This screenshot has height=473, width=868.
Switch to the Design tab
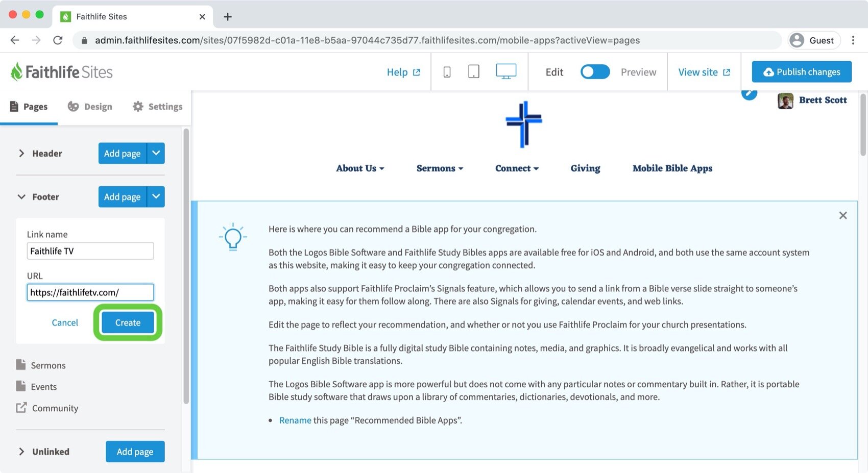pos(90,107)
